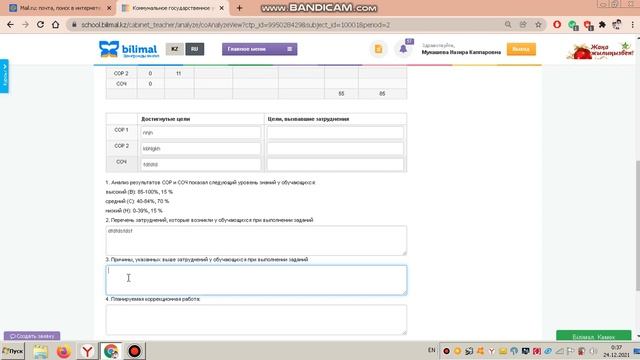Click the blue eye icon in the system tray
Image resolution: width=640 pixels, height=360 pixels.
548,351
